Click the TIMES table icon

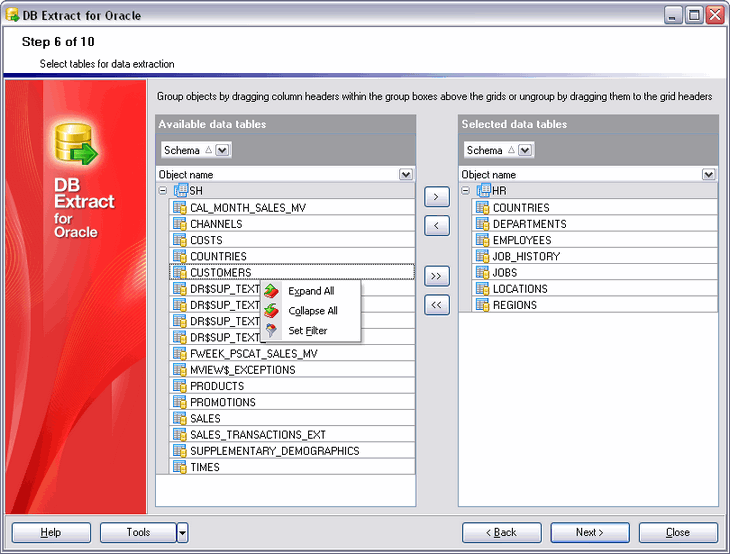180,466
